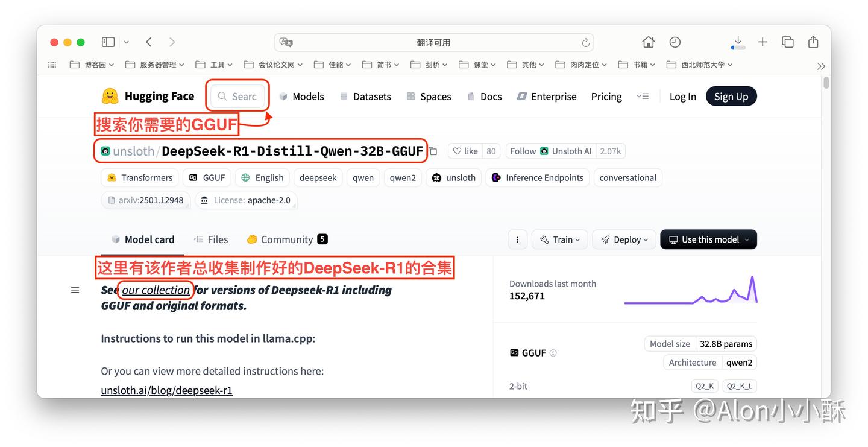Screen dimensions: 868x447
Task: Open the Pricing page
Action: click(606, 97)
